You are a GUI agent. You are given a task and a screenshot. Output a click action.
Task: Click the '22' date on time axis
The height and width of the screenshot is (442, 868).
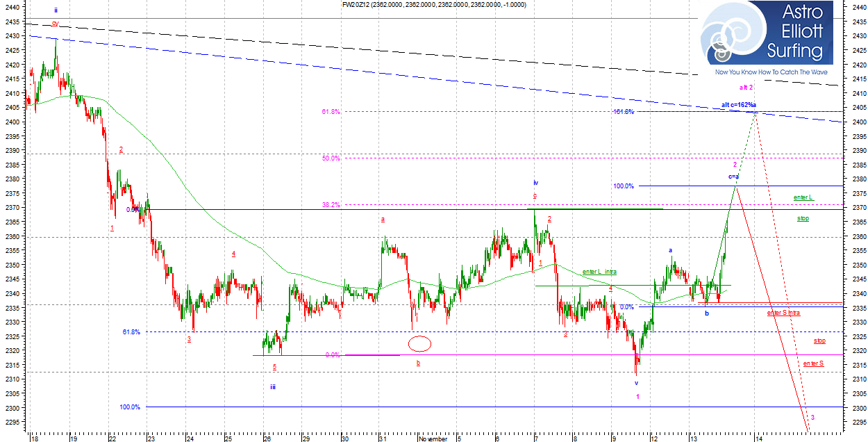(112, 439)
